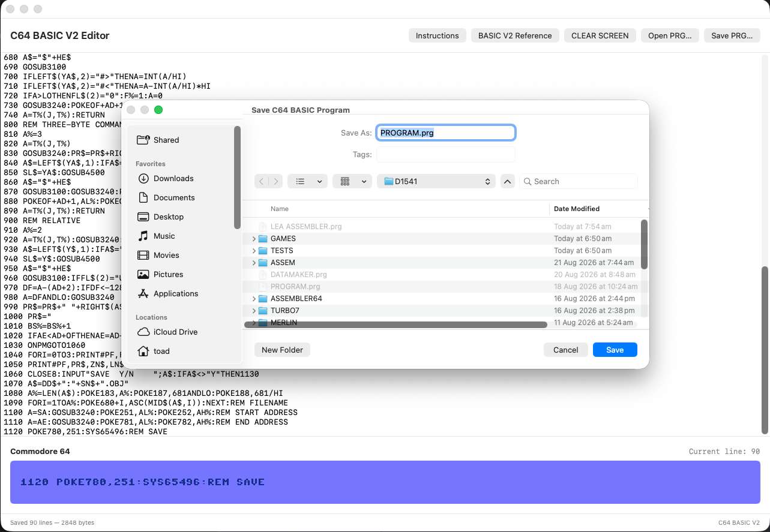770x532 pixels.
Task: Click the GAMES folder icon
Action: [x=263, y=239]
